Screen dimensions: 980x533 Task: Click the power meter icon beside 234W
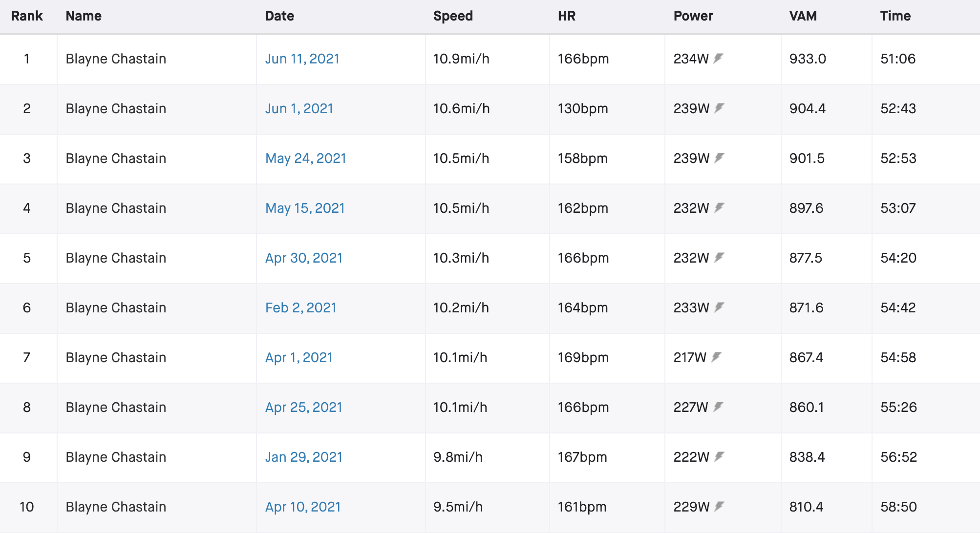point(718,59)
